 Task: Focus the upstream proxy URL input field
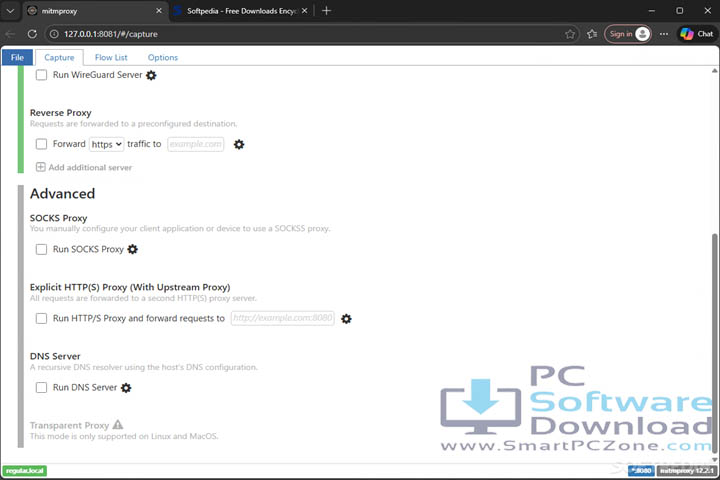pos(282,318)
